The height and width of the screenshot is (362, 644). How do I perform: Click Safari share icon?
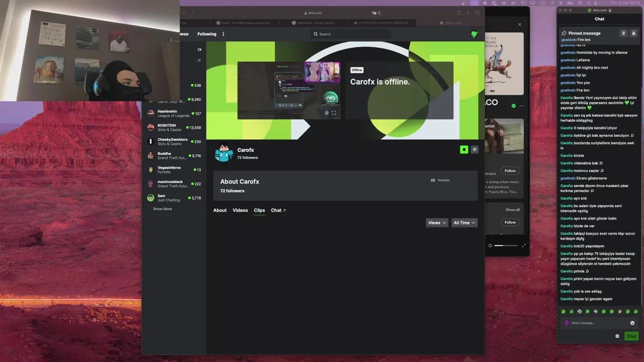tap(459, 13)
